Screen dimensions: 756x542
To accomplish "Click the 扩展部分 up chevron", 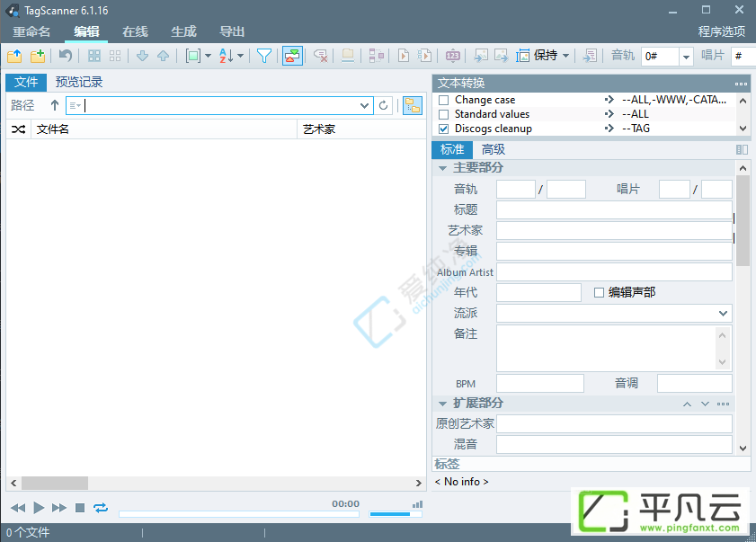I will pos(687,404).
